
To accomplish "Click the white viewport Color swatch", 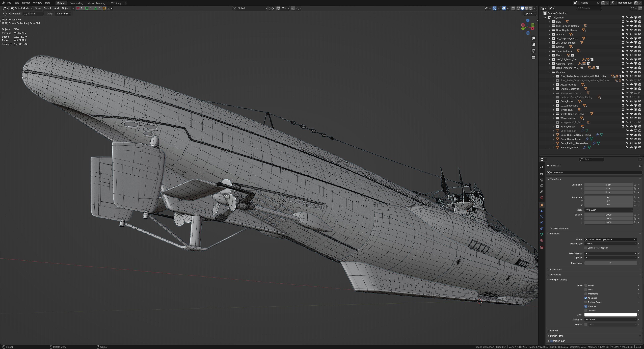I will [x=610, y=315].
